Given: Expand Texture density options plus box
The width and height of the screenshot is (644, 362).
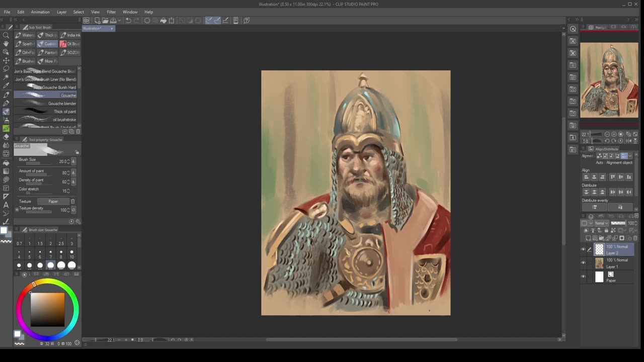Looking at the screenshot, I should click(x=17, y=210).
